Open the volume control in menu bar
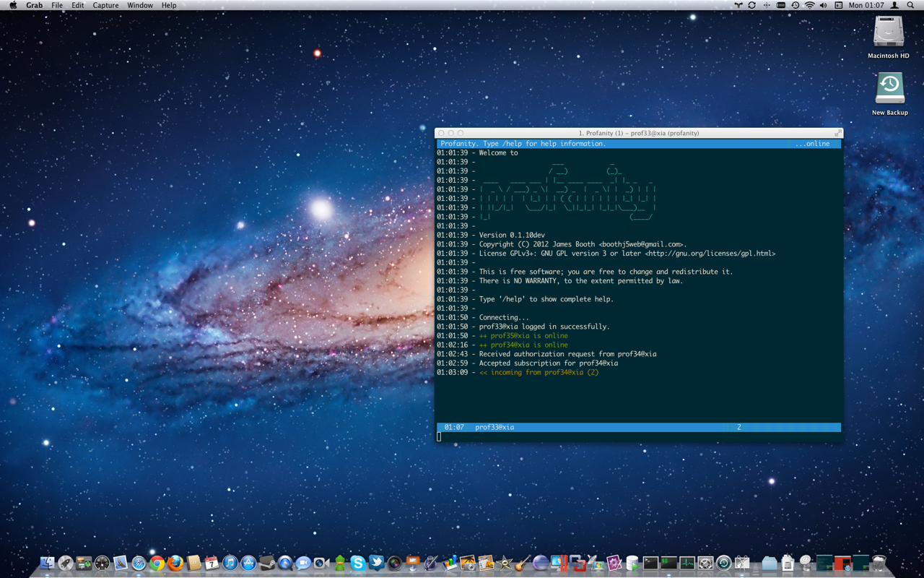 824,5
